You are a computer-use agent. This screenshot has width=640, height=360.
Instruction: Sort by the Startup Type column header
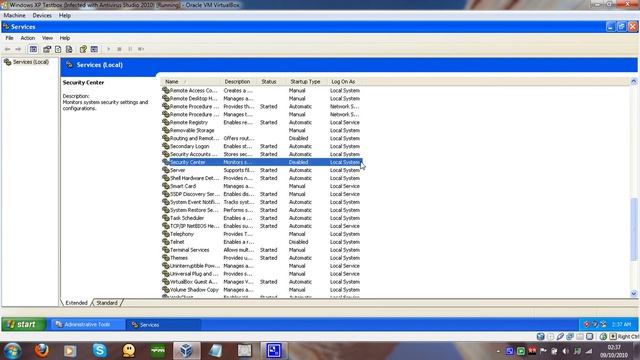[x=307, y=82]
